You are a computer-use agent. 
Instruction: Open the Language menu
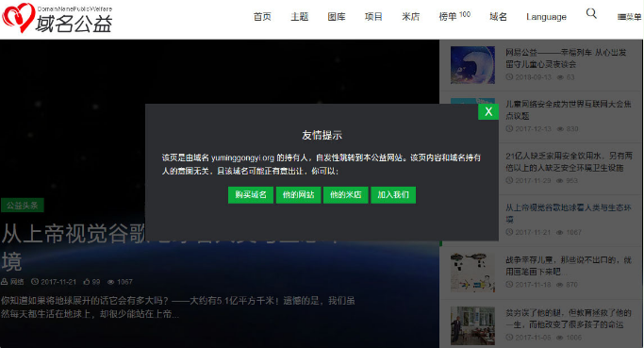point(546,17)
